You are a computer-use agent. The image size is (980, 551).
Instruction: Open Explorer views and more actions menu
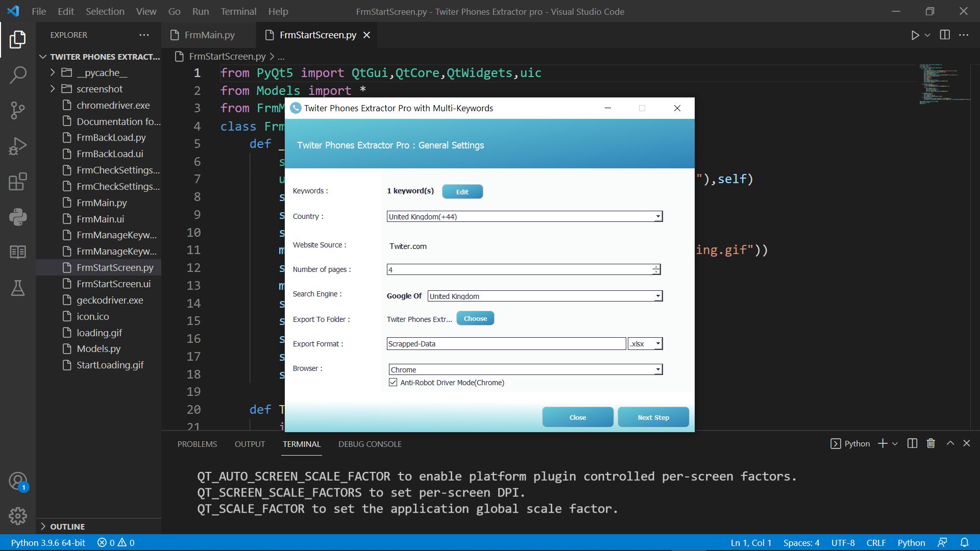pos(144,35)
